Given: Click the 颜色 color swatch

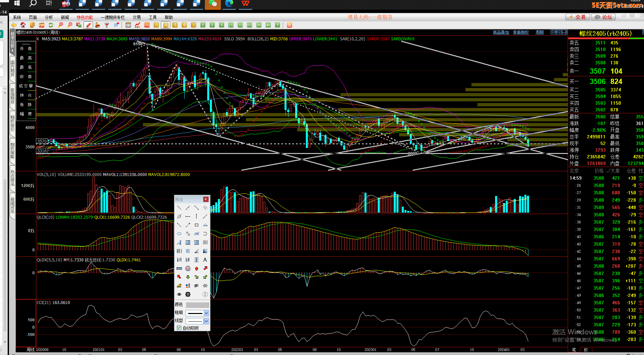Looking at the screenshot, I should [x=197, y=305].
